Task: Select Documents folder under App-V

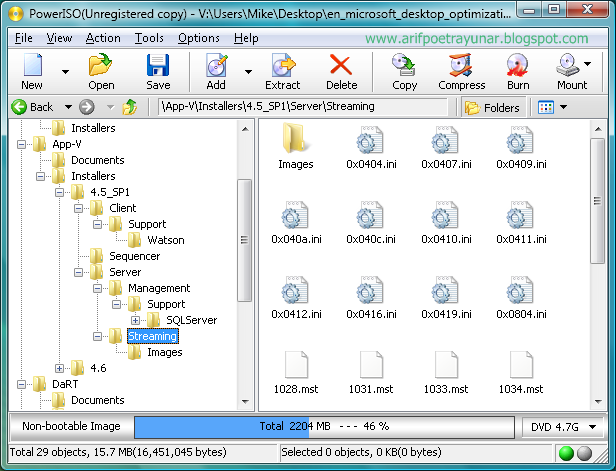Action: (97, 160)
